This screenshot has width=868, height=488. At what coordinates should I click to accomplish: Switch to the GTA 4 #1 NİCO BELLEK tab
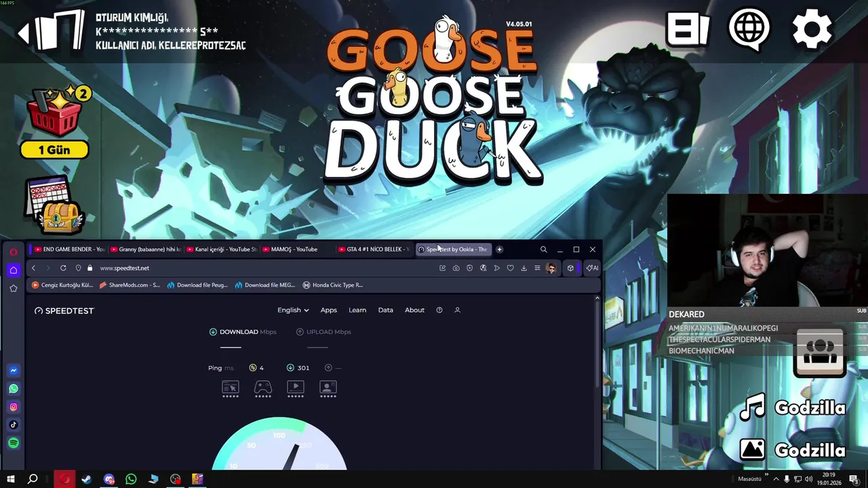click(373, 249)
